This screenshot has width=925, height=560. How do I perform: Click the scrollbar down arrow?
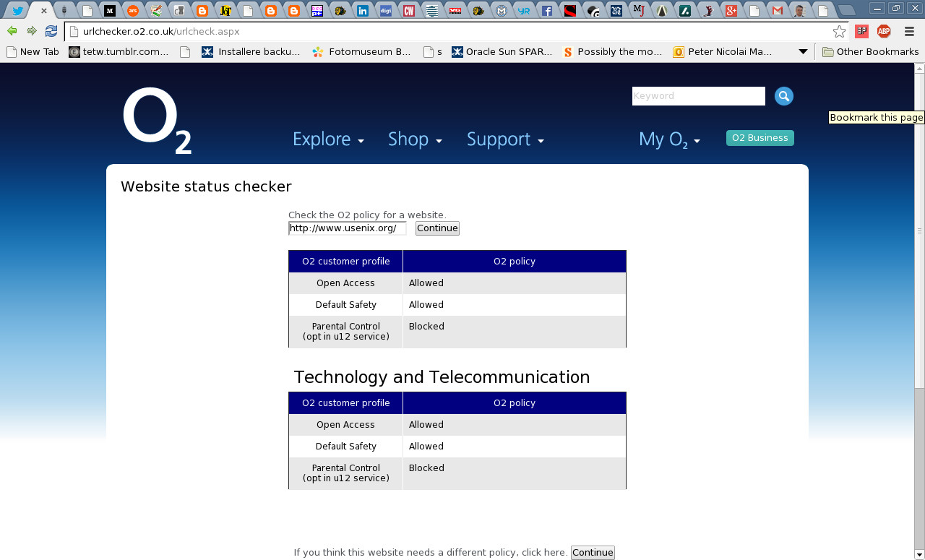919,554
